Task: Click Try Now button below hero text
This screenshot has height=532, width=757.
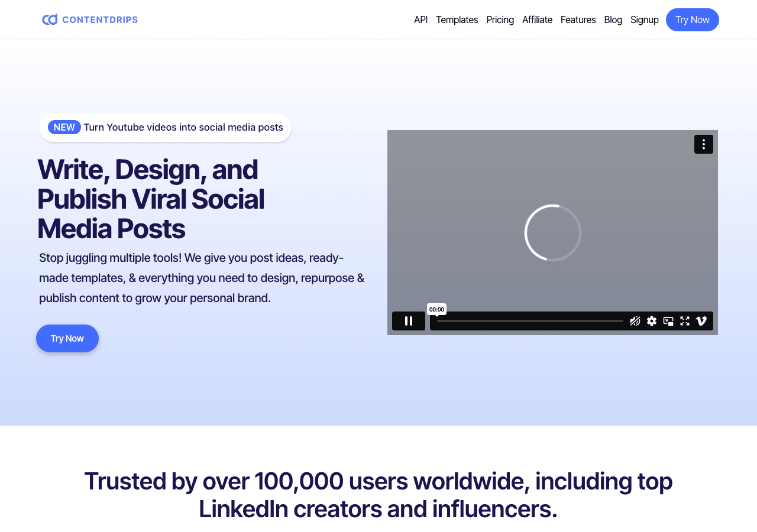Action: (x=67, y=338)
